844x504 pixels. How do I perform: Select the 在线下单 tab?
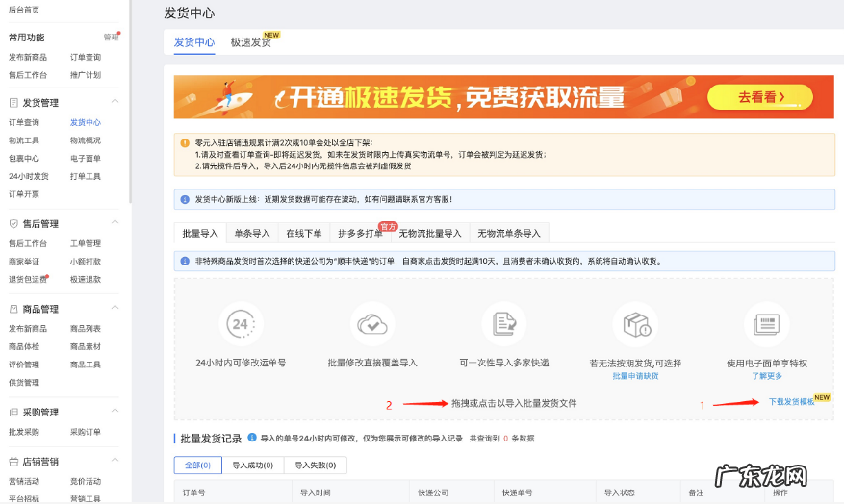[304, 233]
